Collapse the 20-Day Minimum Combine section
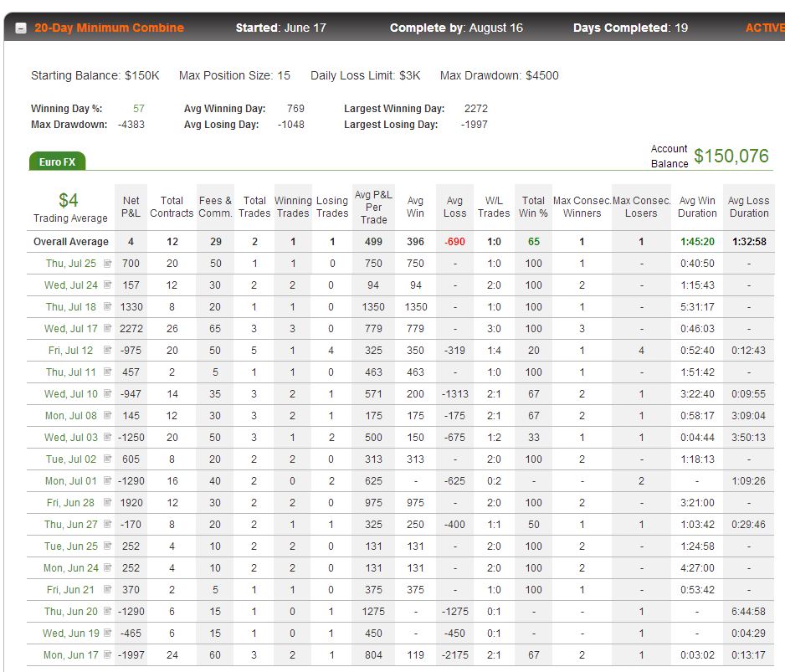Image resolution: width=785 pixels, height=672 pixels. tap(21, 28)
